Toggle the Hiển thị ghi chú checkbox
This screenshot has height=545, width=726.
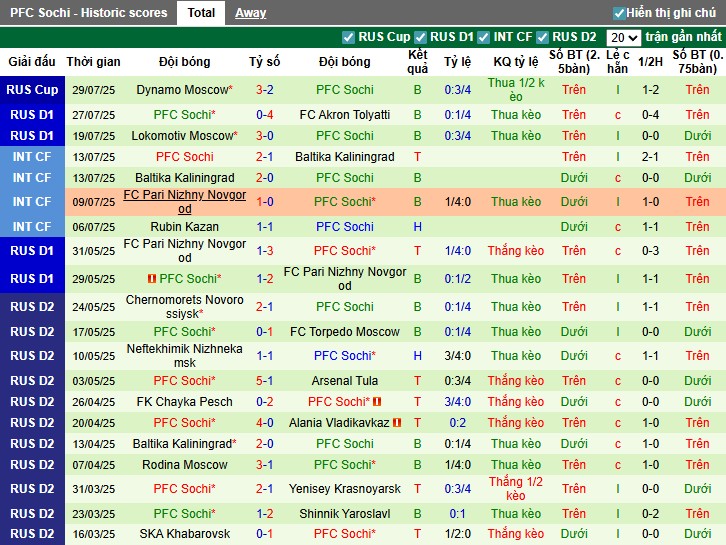pyautogui.click(x=619, y=13)
